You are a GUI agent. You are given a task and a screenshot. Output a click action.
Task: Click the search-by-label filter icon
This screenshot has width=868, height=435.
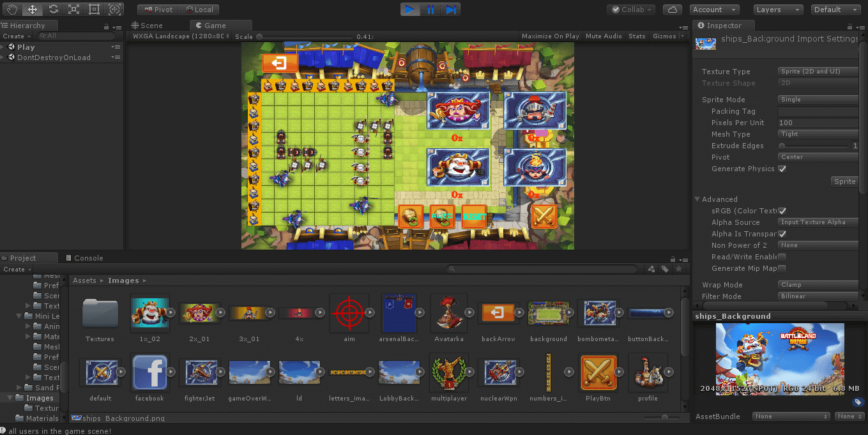pos(665,270)
